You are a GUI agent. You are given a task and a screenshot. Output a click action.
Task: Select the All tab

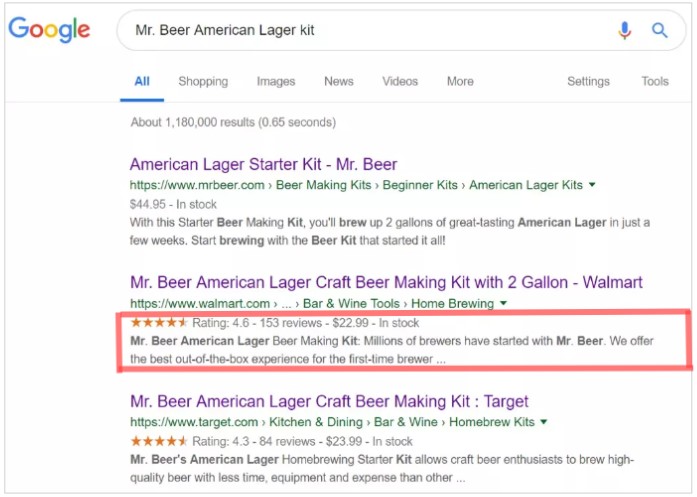click(142, 81)
